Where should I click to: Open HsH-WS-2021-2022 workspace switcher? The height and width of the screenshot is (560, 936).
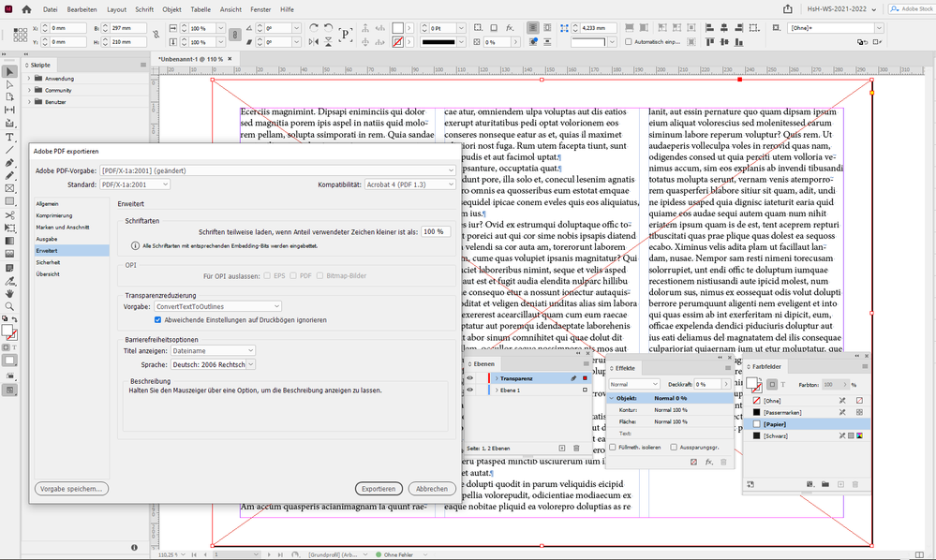pyautogui.click(x=841, y=9)
